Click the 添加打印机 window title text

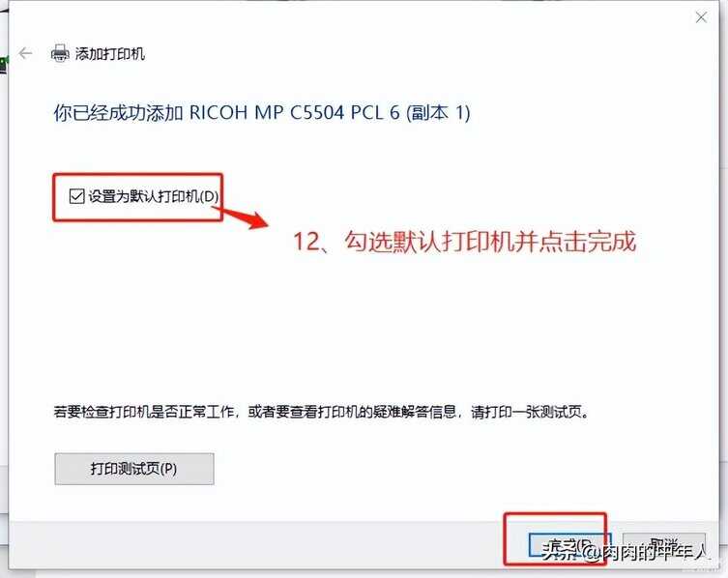(x=110, y=54)
